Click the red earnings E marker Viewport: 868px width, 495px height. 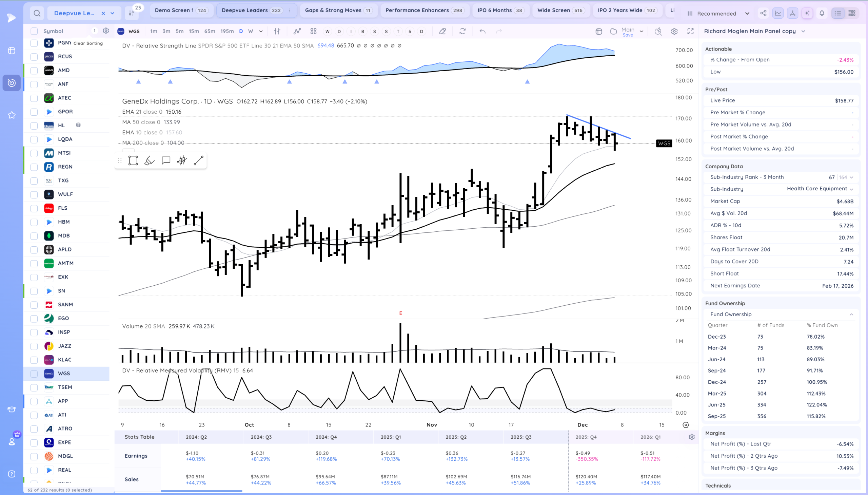click(400, 313)
